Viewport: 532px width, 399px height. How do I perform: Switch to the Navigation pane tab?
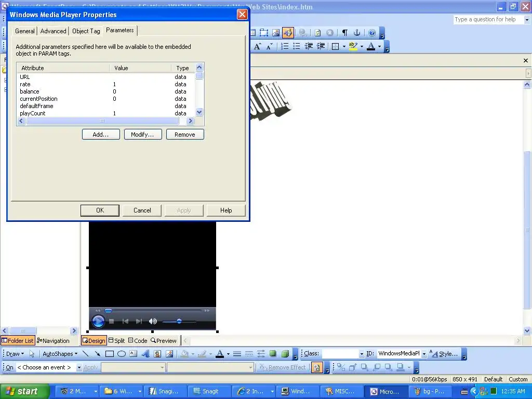53,340
